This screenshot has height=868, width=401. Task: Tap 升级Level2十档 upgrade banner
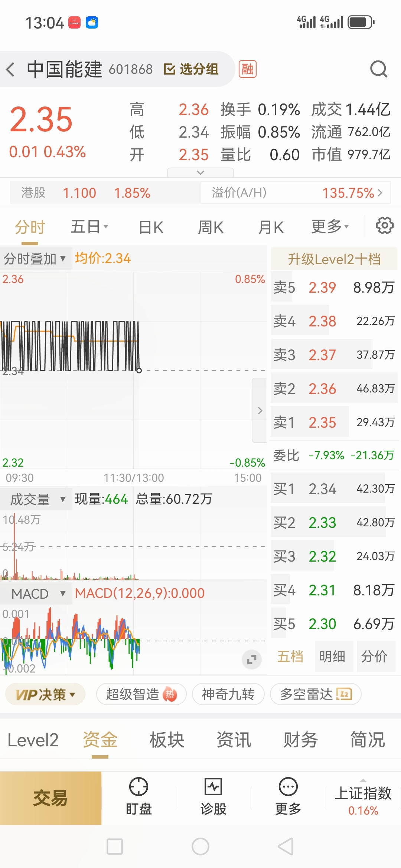coord(334,259)
